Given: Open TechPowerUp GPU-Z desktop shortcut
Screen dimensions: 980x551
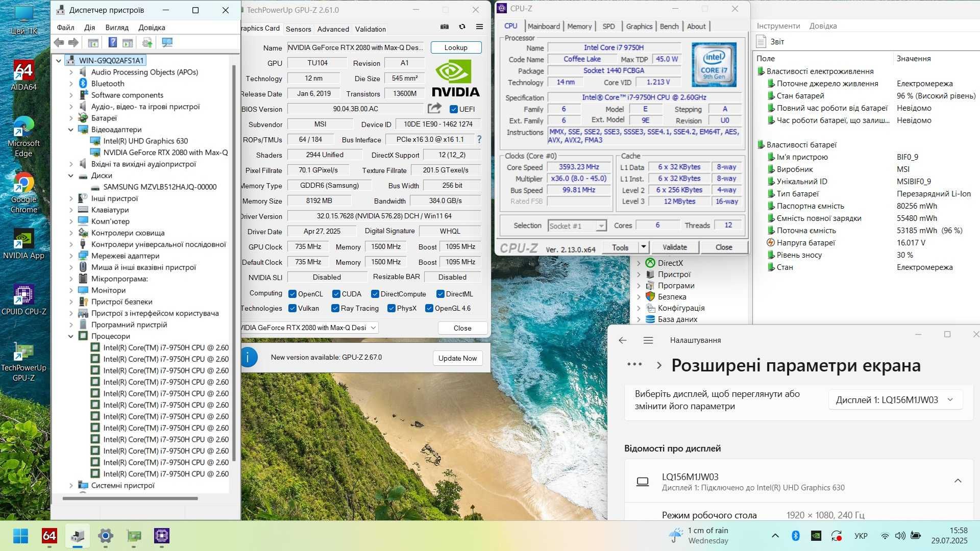Looking at the screenshot, I should [x=23, y=361].
